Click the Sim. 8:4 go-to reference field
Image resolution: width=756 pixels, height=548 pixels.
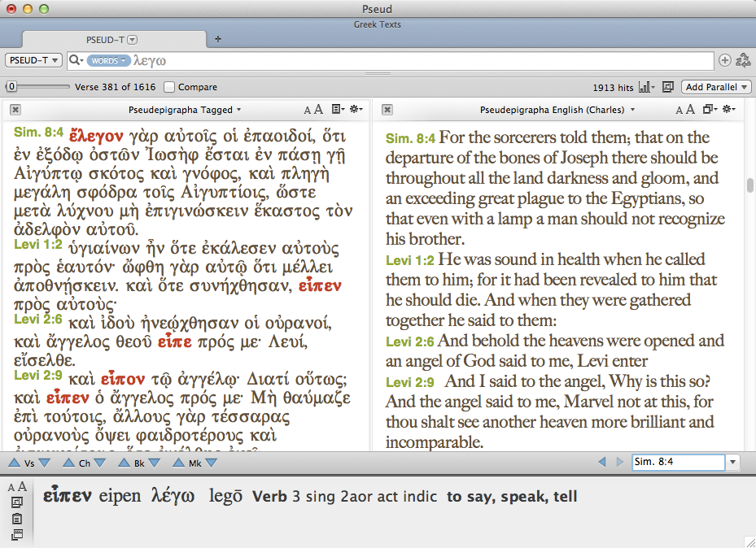click(x=678, y=463)
